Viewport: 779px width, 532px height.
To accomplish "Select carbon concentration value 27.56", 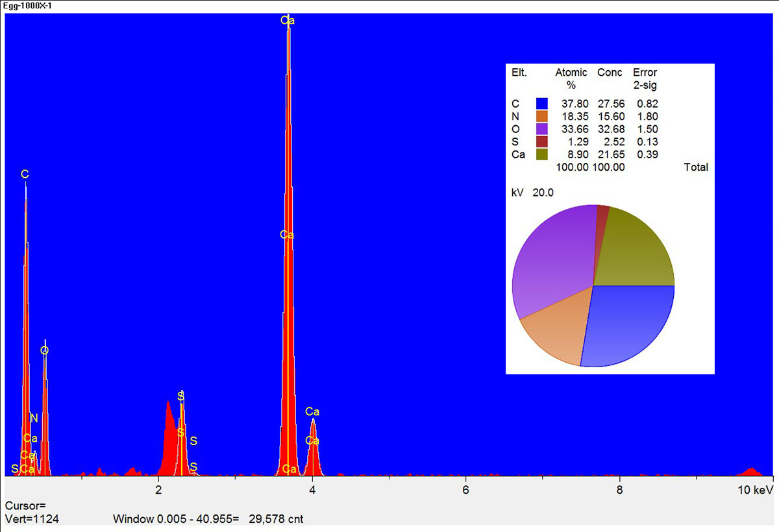I will tap(611, 103).
